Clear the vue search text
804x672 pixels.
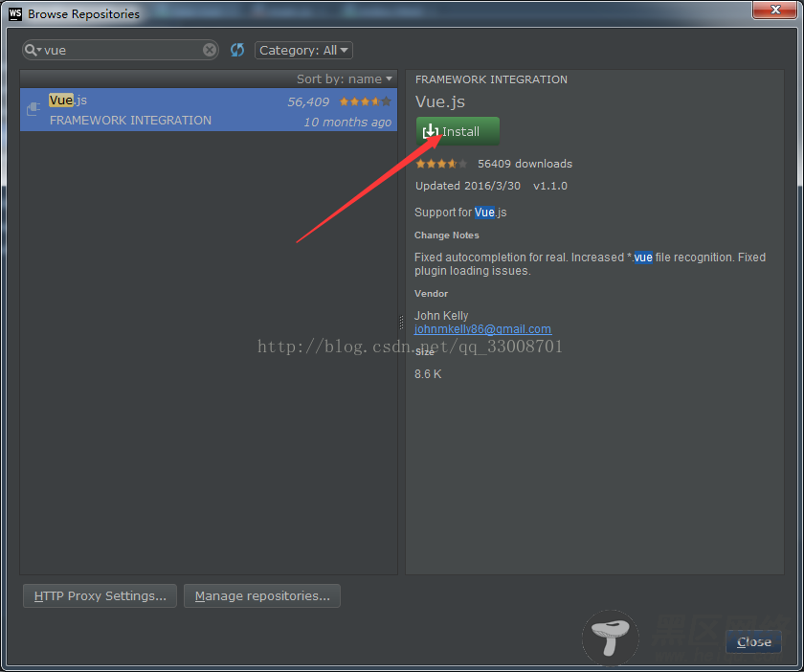tap(210, 50)
